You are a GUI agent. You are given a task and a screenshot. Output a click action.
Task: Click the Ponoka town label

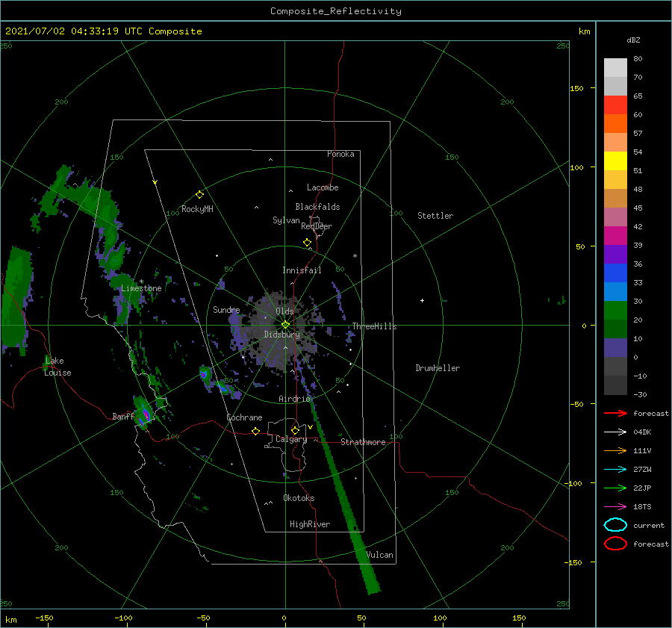pyautogui.click(x=340, y=154)
